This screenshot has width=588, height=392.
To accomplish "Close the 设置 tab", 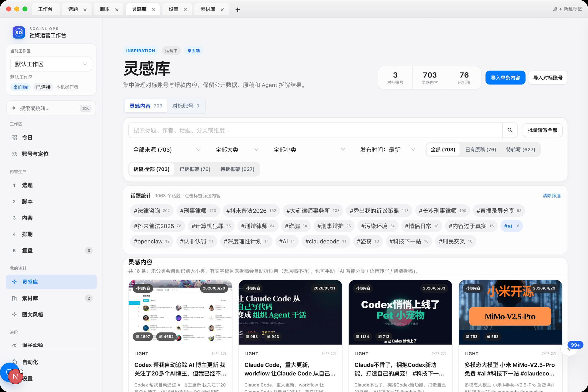I will click(185, 10).
